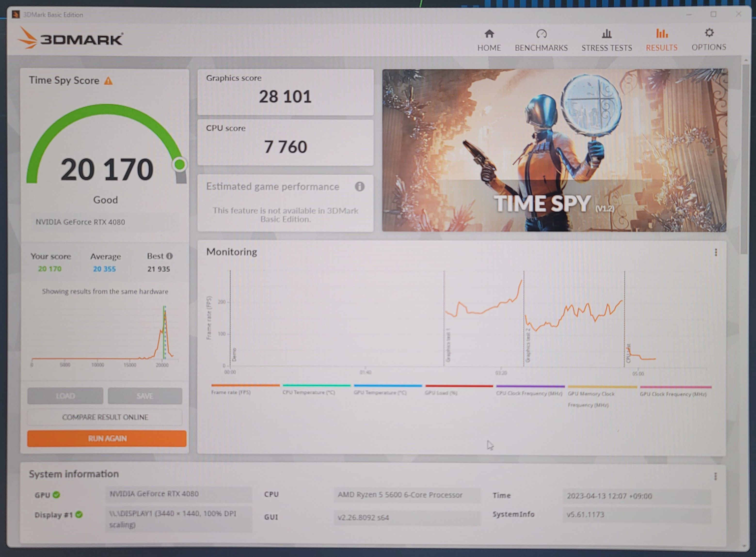This screenshot has height=557, width=756.
Task: Open the Monitoring panel three-dot menu
Action: pyautogui.click(x=716, y=252)
